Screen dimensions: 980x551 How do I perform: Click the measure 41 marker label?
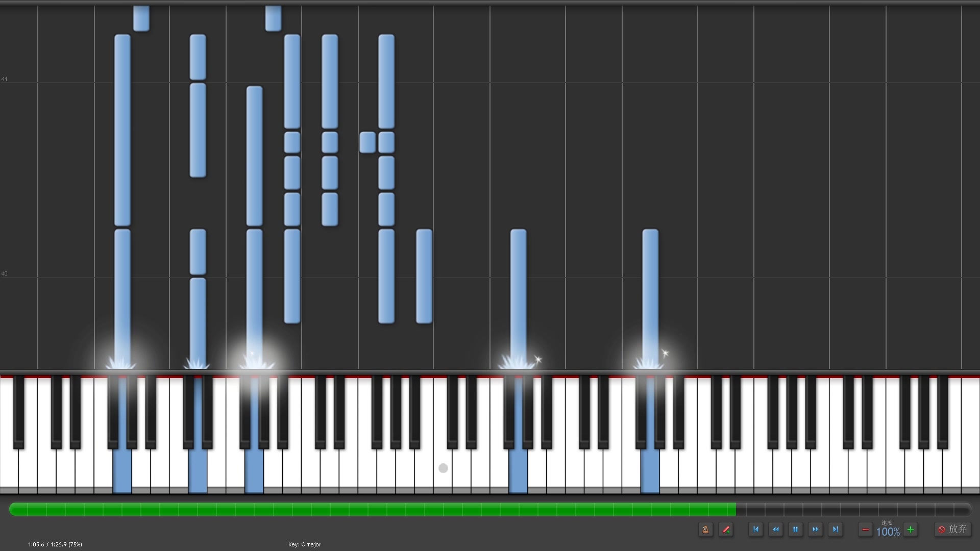point(4,79)
